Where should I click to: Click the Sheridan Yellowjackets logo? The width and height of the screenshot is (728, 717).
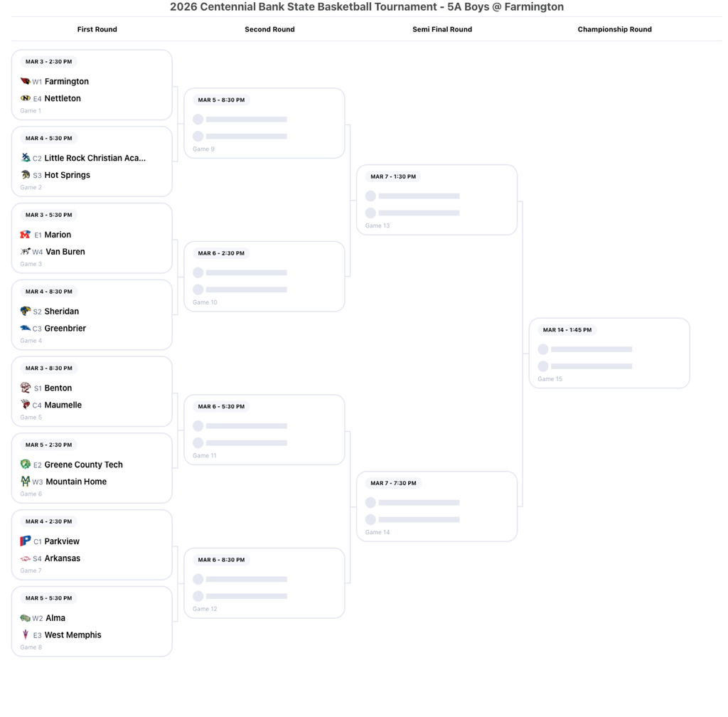click(27, 311)
